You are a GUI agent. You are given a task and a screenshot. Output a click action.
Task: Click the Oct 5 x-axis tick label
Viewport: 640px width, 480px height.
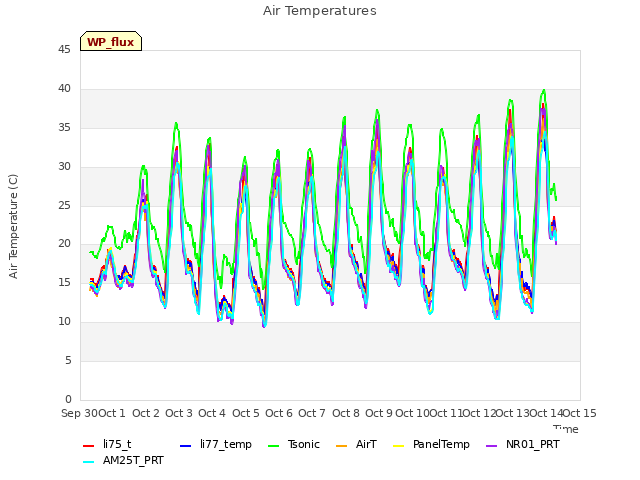[246, 413]
